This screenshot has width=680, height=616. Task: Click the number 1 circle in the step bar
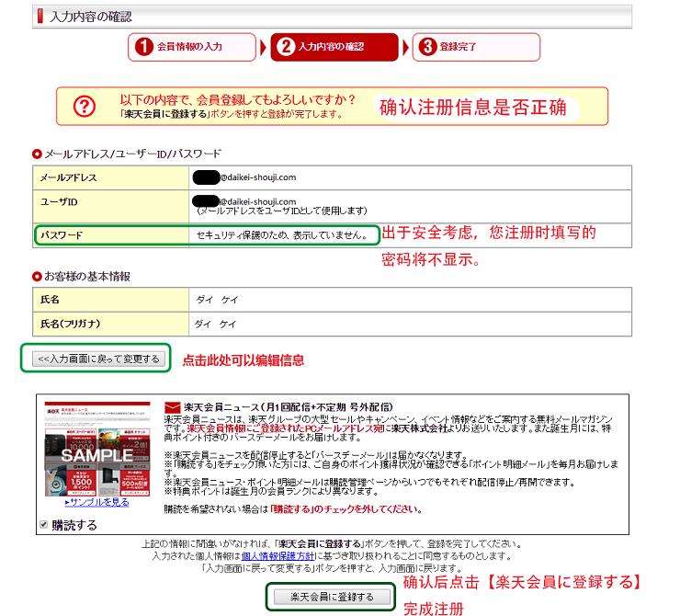tap(142, 47)
